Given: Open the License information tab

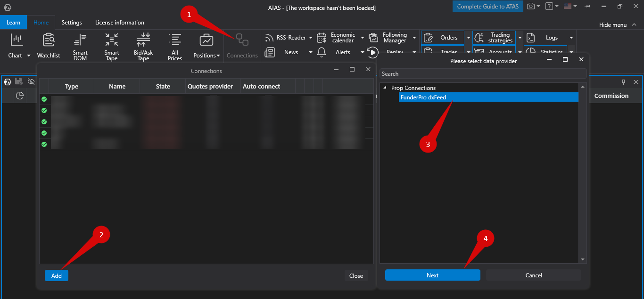Looking at the screenshot, I should click(x=120, y=23).
